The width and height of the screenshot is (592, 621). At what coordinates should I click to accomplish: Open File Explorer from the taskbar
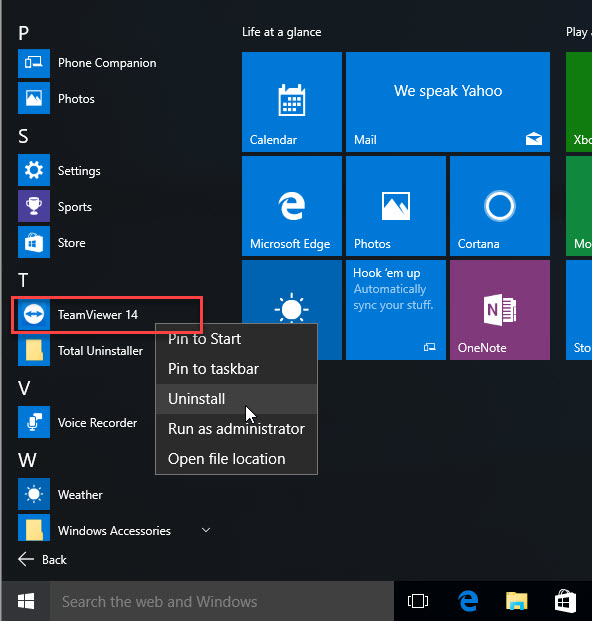(x=517, y=601)
